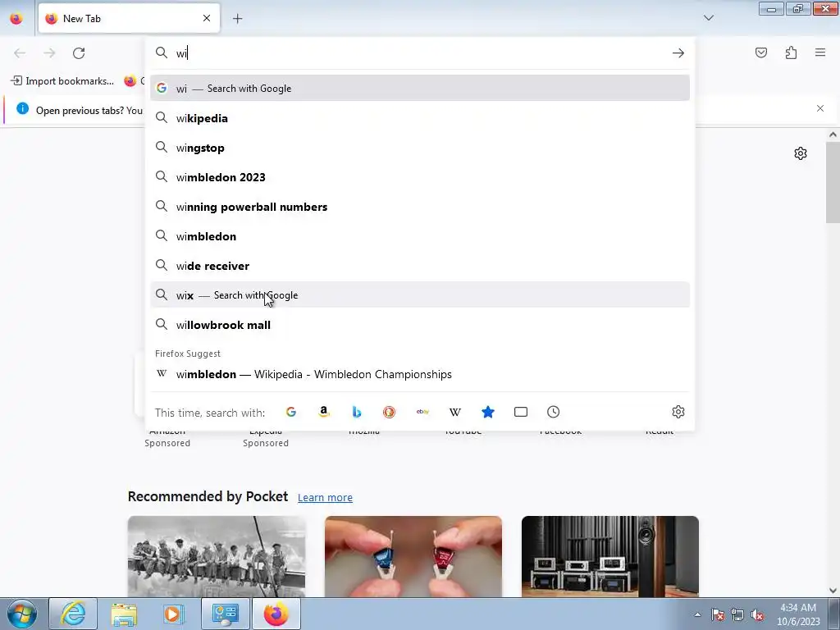Search bookmarks using the star icon
Viewport: 840px width, 630px height.
pos(488,412)
